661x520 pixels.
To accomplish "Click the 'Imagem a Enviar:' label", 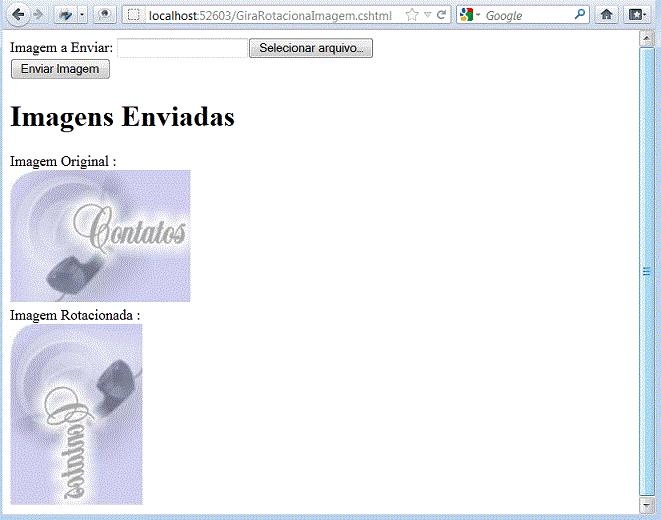I will (62, 48).
